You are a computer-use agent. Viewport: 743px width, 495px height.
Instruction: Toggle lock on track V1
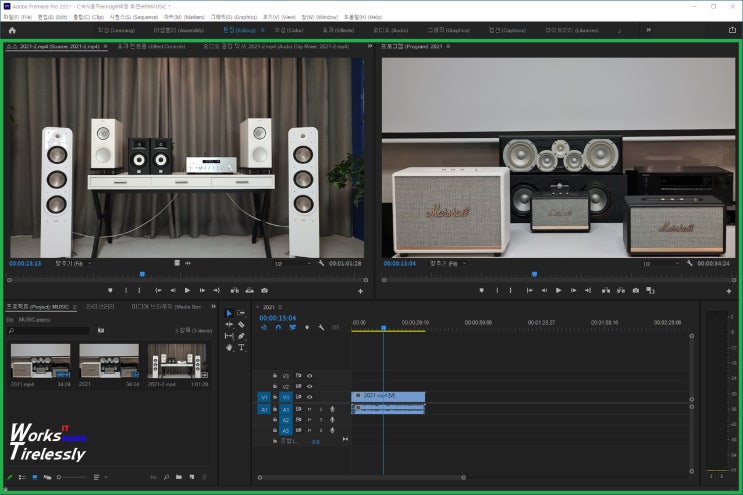275,397
